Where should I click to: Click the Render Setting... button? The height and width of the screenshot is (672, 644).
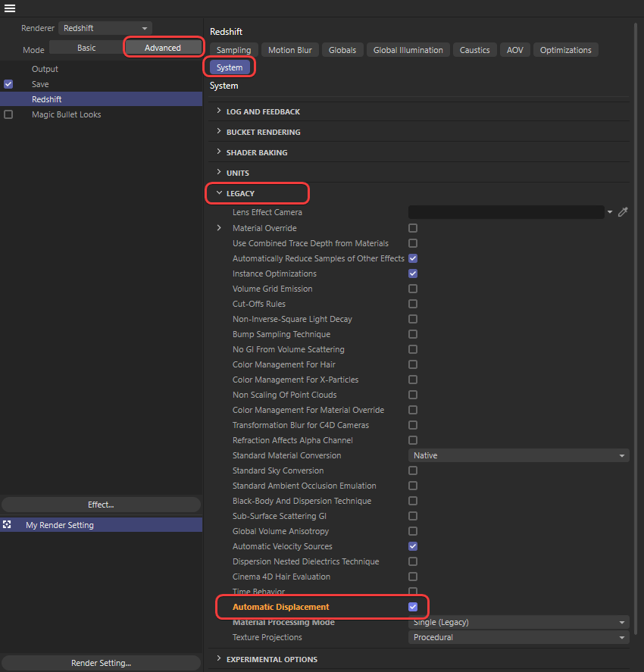pos(101,663)
